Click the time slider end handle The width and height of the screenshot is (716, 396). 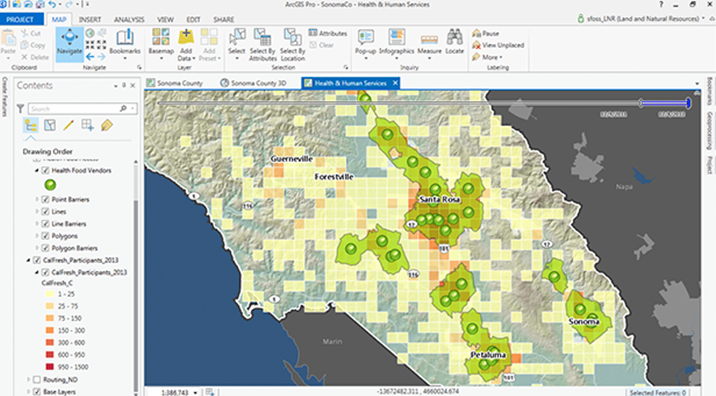(688, 103)
